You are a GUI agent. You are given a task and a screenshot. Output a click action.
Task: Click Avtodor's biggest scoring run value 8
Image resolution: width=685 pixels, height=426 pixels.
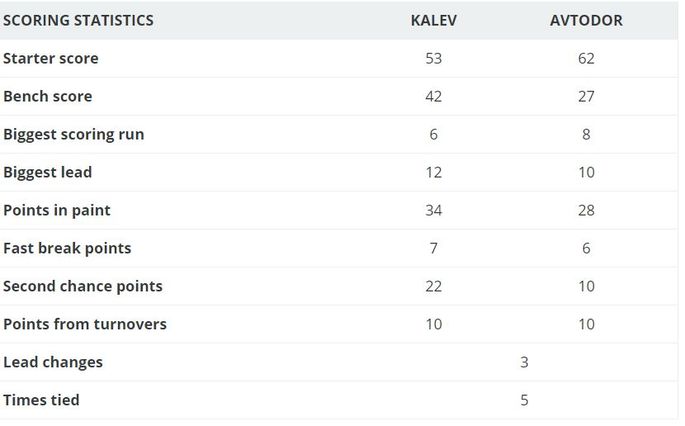(x=586, y=135)
